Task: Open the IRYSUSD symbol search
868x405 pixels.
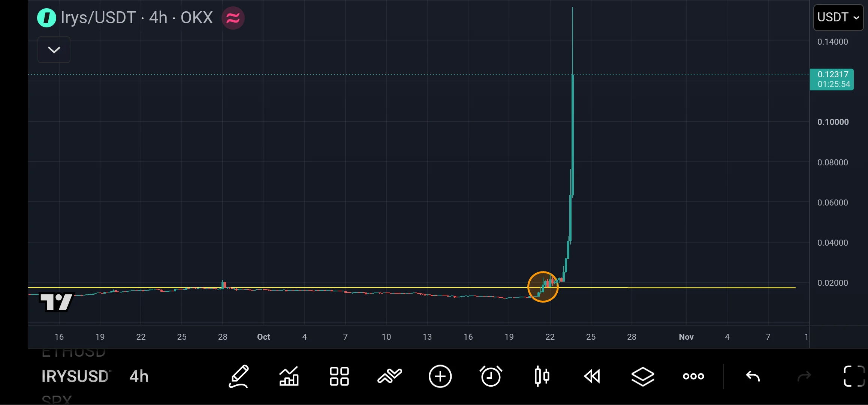Action: pyautogui.click(x=76, y=376)
